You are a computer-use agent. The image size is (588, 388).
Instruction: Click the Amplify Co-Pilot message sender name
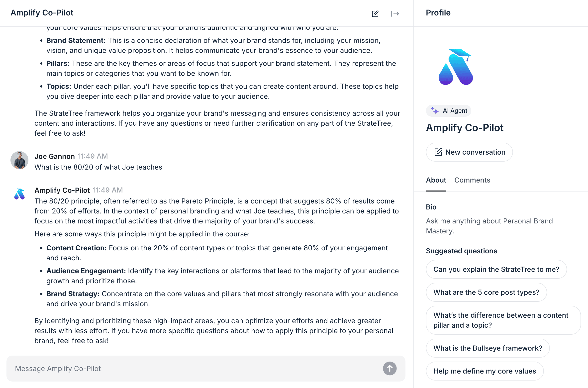pyautogui.click(x=62, y=190)
